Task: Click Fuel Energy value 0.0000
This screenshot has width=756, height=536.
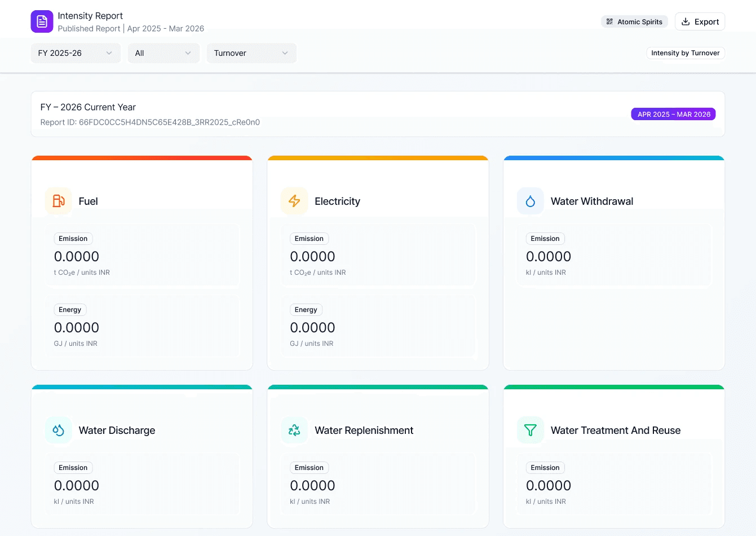Action: tap(77, 328)
